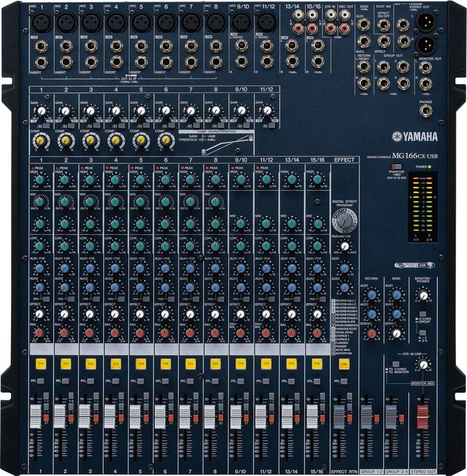467x476 pixels.
Task: Click the EFFECT RTN fader
Action: tap(343, 415)
